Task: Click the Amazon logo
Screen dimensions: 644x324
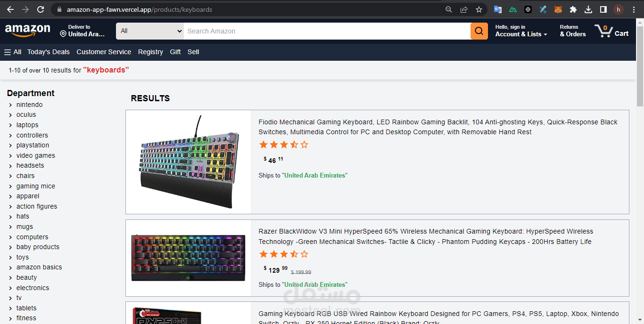Action: click(28, 31)
